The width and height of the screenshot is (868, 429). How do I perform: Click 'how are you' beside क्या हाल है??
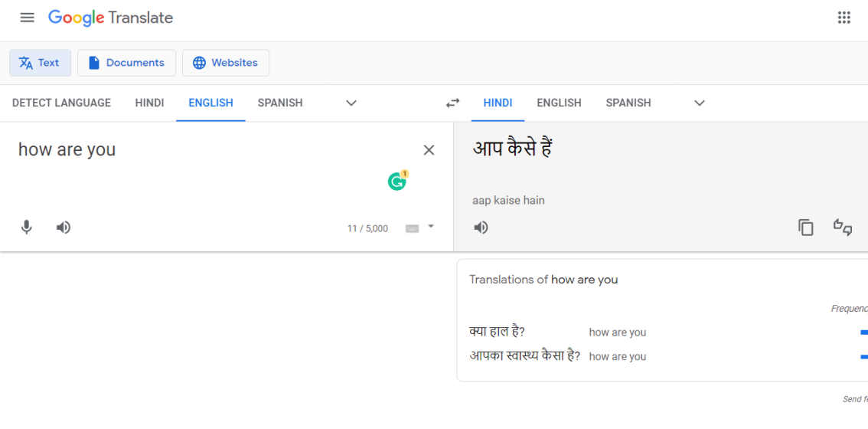[x=617, y=332]
